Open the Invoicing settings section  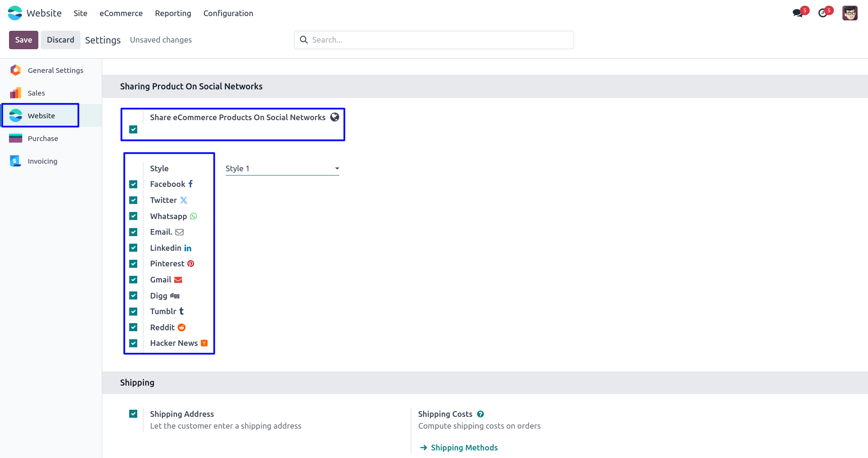click(42, 161)
